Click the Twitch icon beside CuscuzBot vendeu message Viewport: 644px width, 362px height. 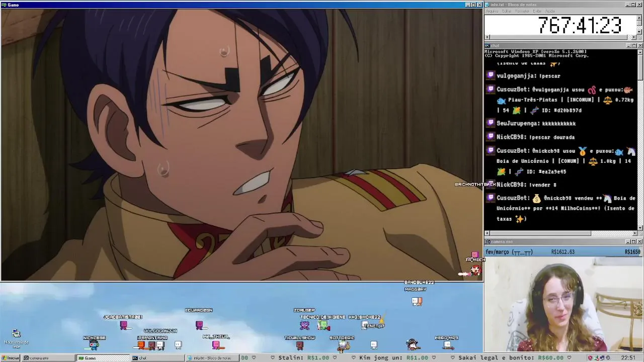coord(490,198)
